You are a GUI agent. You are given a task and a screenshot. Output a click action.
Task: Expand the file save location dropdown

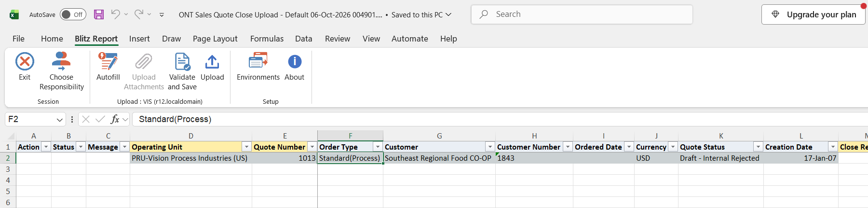(448, 14)
